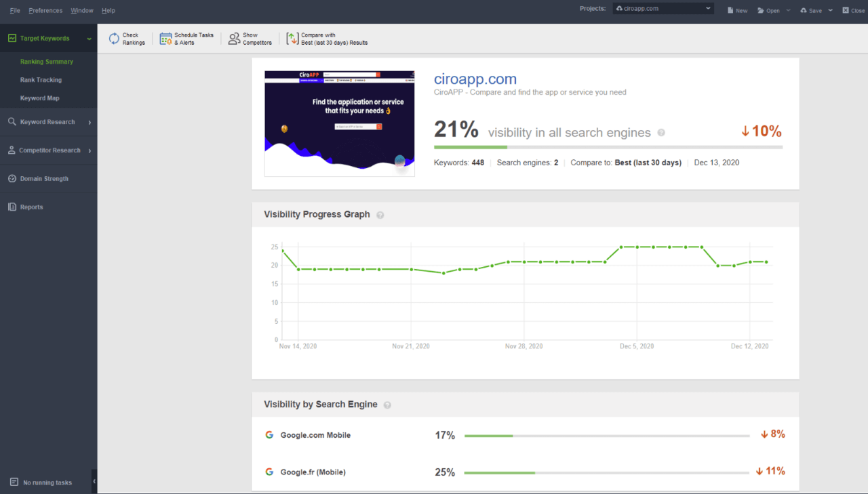Viewport: 868px width, 494px height.
Task: Collapse the Target Keywords section chevron
Action: [x=89, y=39]
